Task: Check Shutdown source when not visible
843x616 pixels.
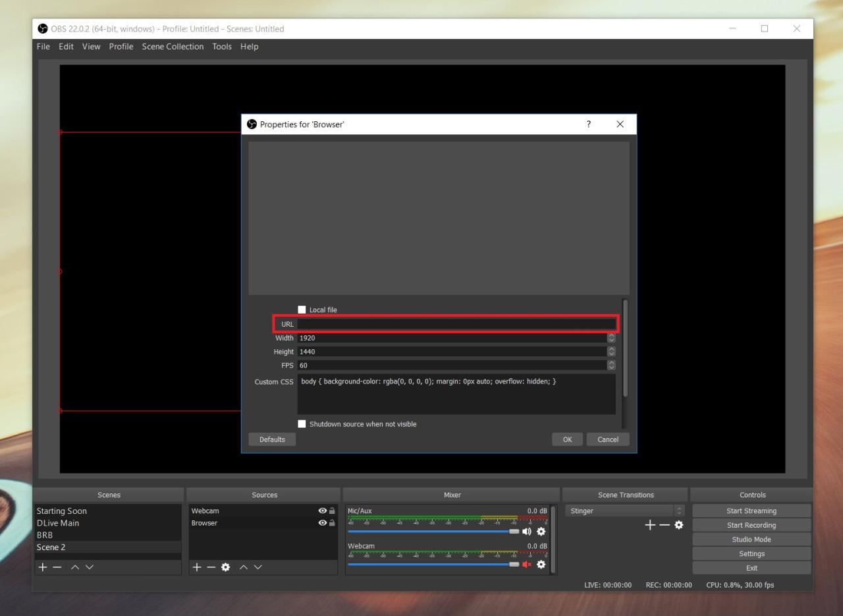Action: (302, 424)
